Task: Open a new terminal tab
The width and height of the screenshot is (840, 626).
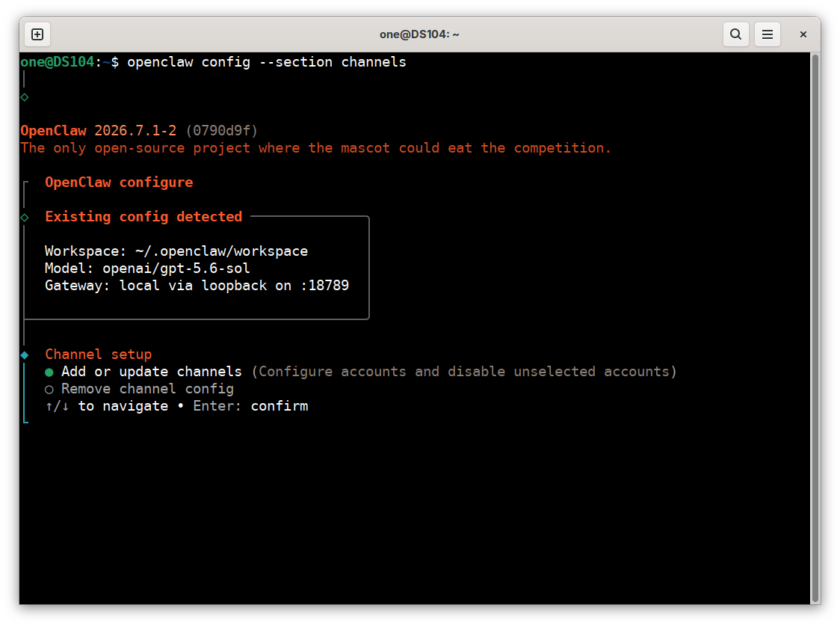Action: click(x=37, y=34)
